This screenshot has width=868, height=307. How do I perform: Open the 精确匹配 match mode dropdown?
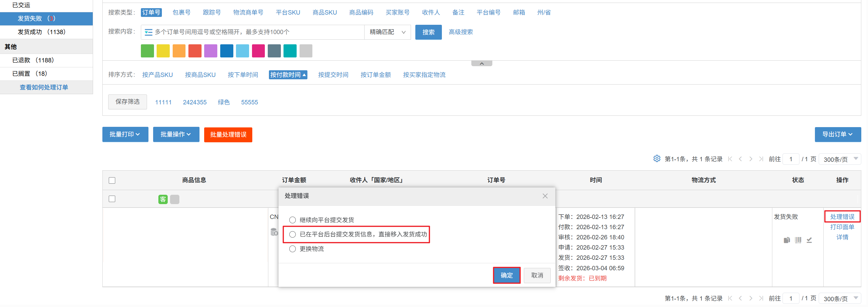[387, 32]
